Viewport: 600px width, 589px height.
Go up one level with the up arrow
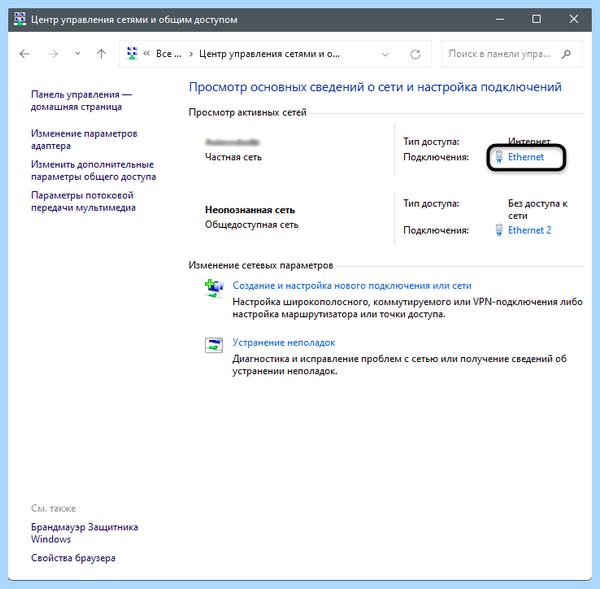101,54
